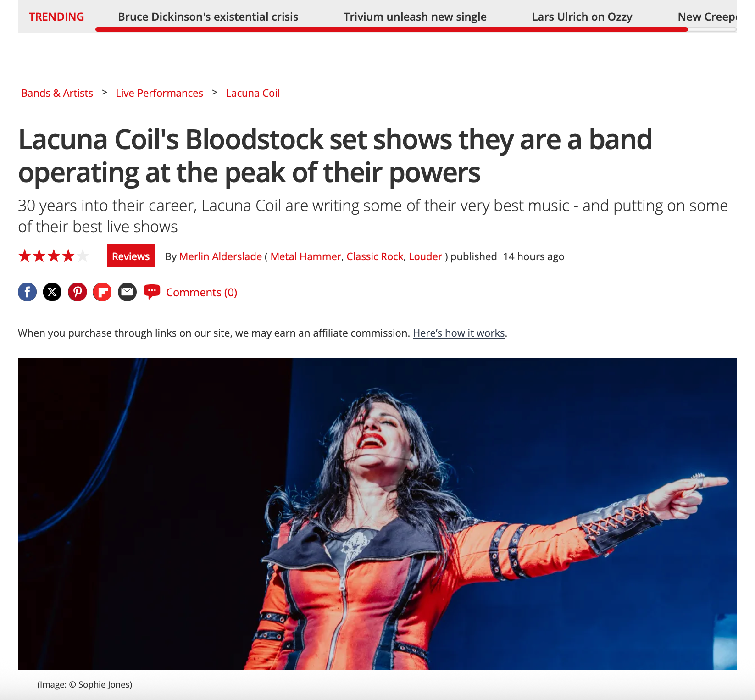Click the red comments bubble icon

pyautogui.click(x=152, y=292)
